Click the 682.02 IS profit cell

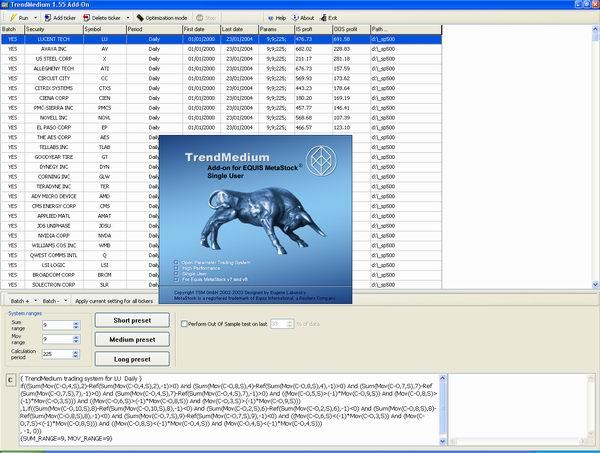click(x=313, y=49)
